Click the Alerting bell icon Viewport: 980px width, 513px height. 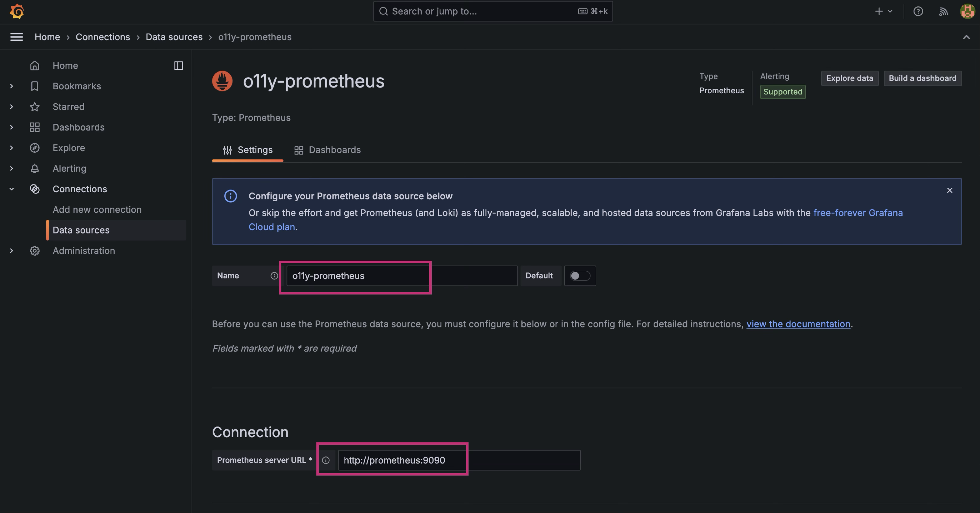point(35,168)
